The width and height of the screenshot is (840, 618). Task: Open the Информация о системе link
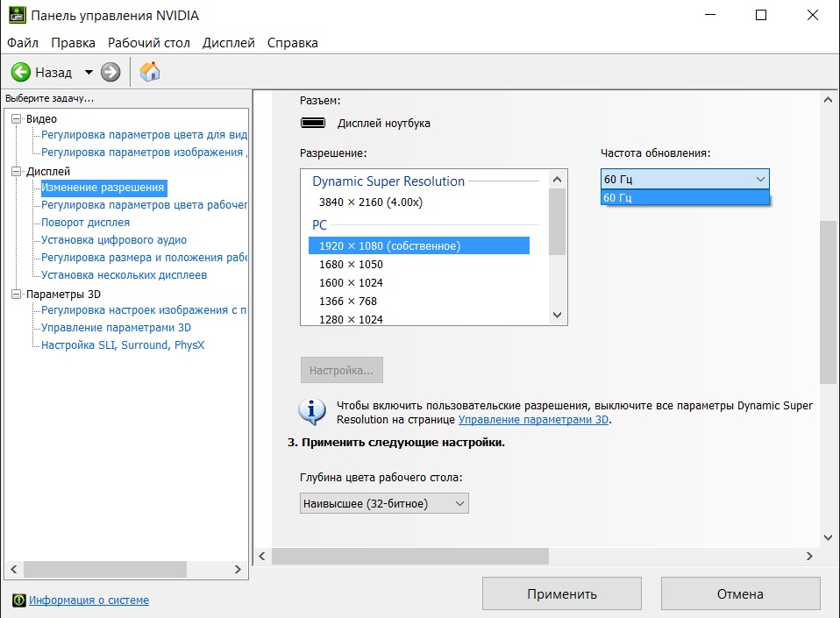tap(89, 600)
